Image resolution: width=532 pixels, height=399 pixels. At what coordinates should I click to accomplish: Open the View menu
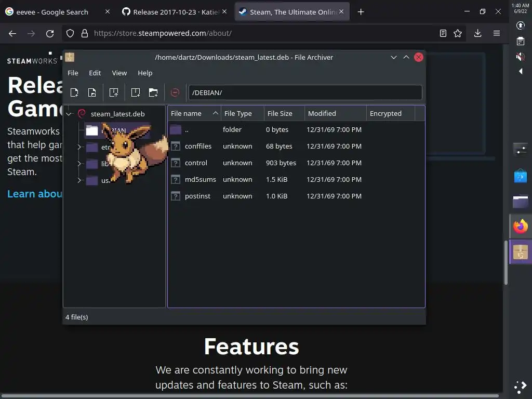(119, 73)
